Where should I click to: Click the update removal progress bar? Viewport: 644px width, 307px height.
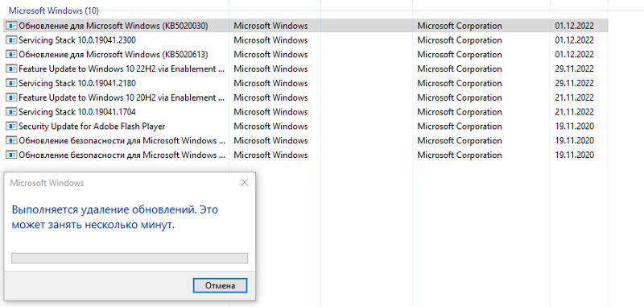click(x=130, y=258)
